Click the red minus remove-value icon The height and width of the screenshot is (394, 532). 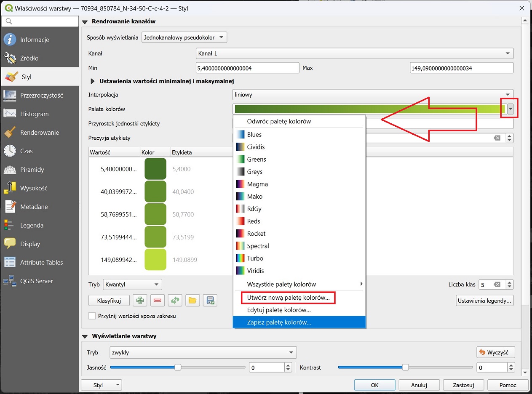click(158, 301)
